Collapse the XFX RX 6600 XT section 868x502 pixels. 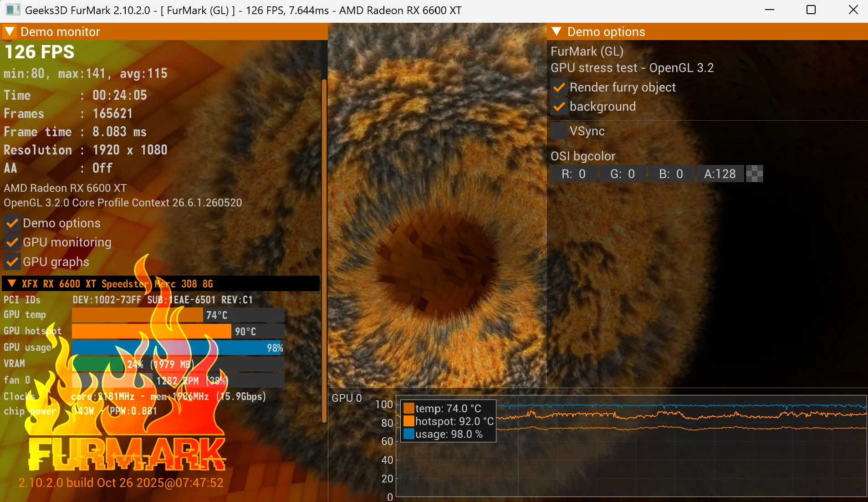pos(12,283)
